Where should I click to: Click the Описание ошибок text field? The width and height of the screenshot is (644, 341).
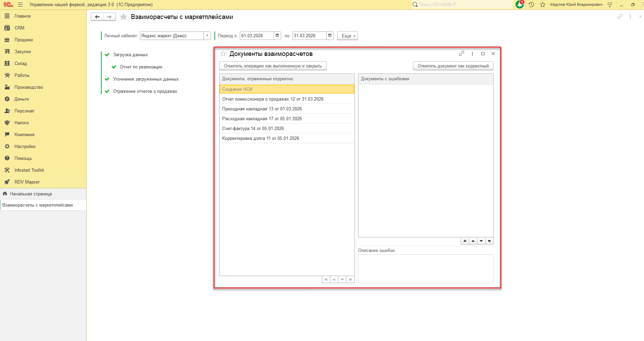[425, 269]
